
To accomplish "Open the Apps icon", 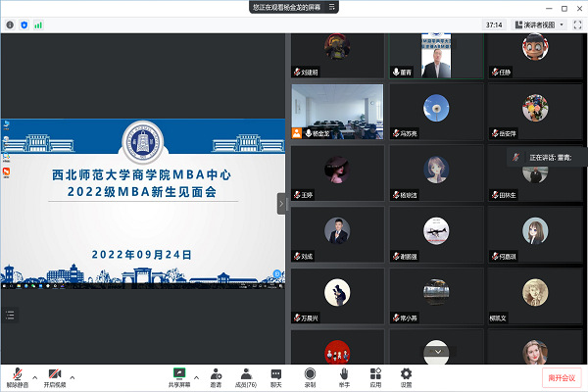I will [x=374, y=374].
